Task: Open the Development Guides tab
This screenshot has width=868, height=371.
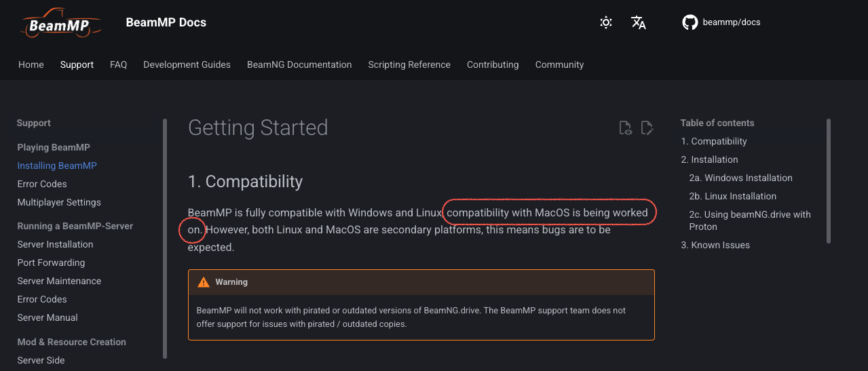Action: 187,64
